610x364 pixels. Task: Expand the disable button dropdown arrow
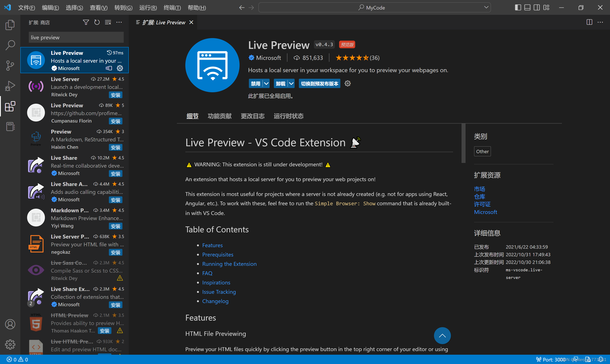pos(266,84)
